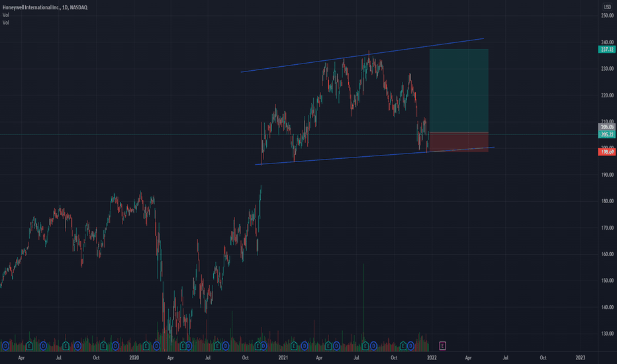Click the 2021 time axis label
Screen dimensions: 617x364
point(283,357)
